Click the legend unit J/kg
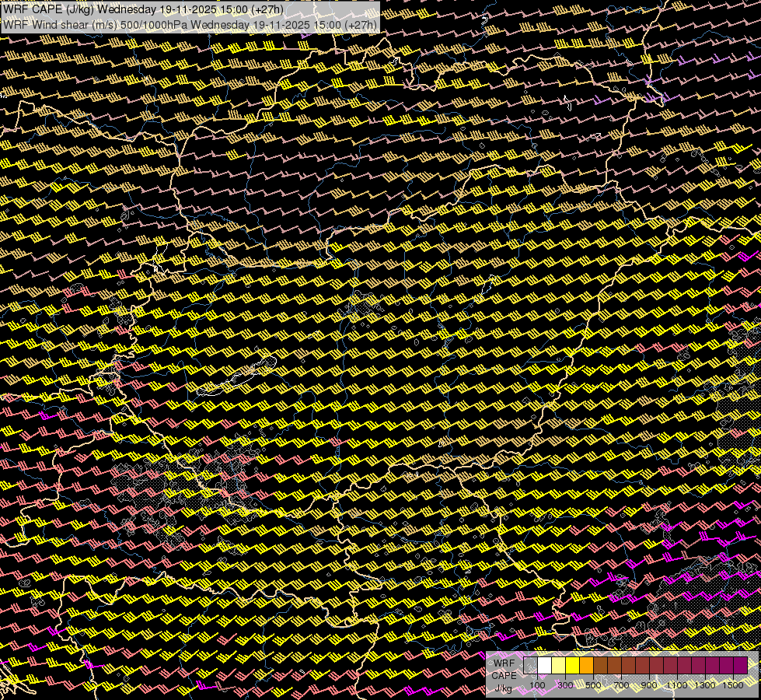Viewport: 761px width, 700px height. coord(504,688)
